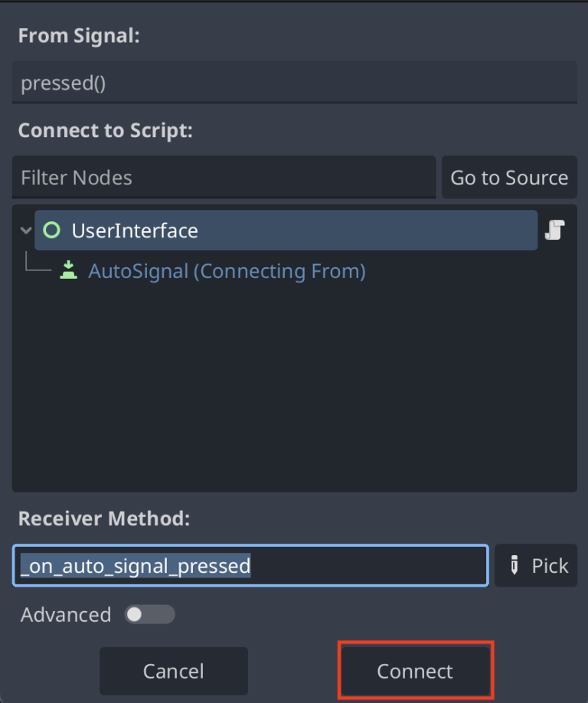Click the Control node icon beside UserInterface

[51, 230]
